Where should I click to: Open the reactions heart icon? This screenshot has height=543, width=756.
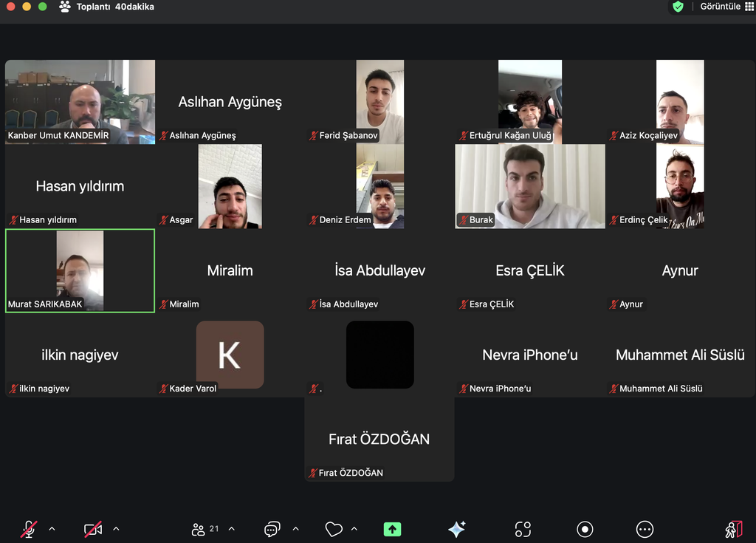click(334, 529)
